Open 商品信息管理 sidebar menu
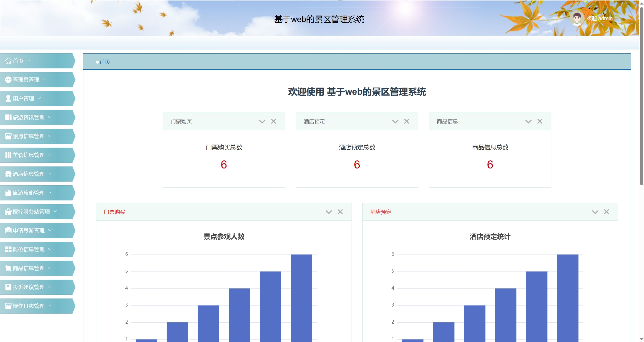644x342 pixels. click(x=37, y=268)
